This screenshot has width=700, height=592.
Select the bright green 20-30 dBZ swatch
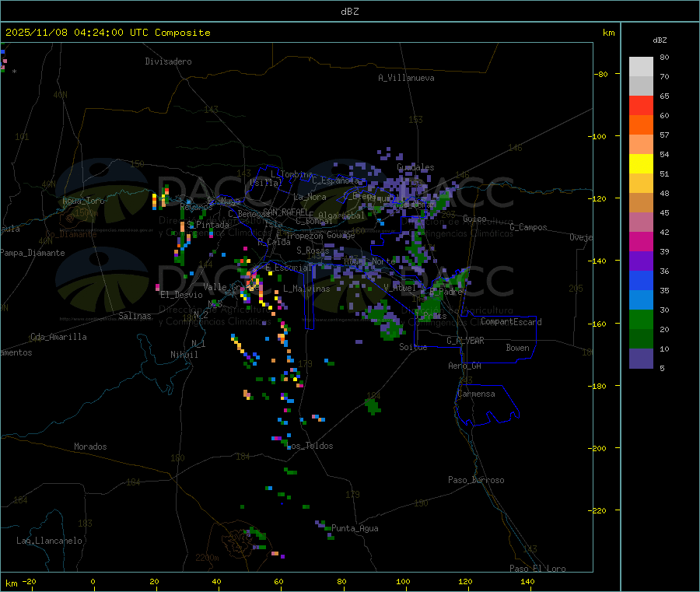pos(641,319)
